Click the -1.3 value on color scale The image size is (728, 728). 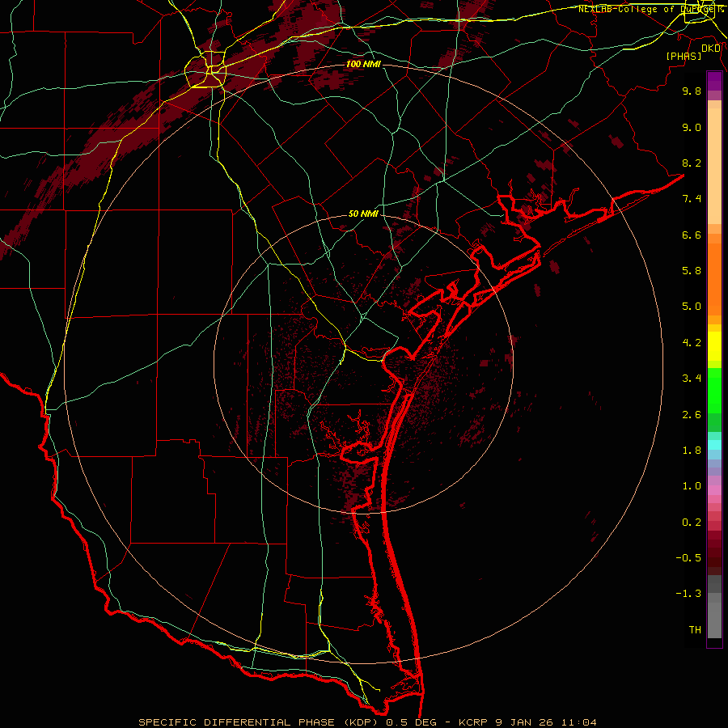(x=688, y=594)
